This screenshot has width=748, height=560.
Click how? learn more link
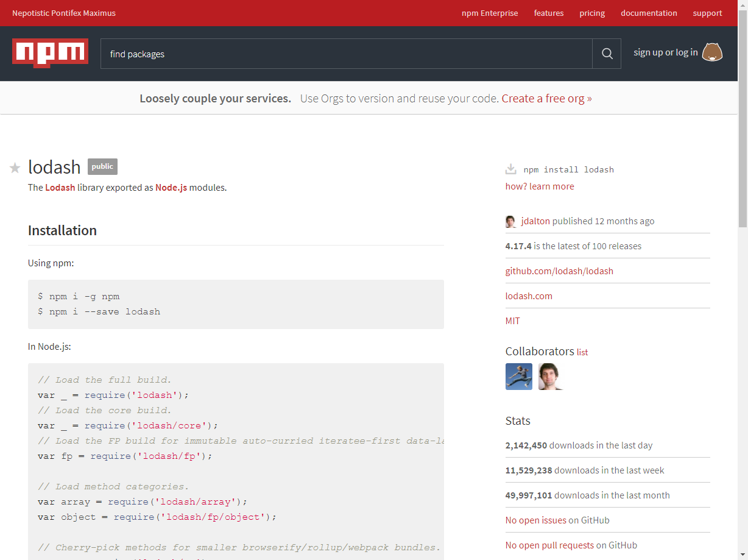click(540, 186)
